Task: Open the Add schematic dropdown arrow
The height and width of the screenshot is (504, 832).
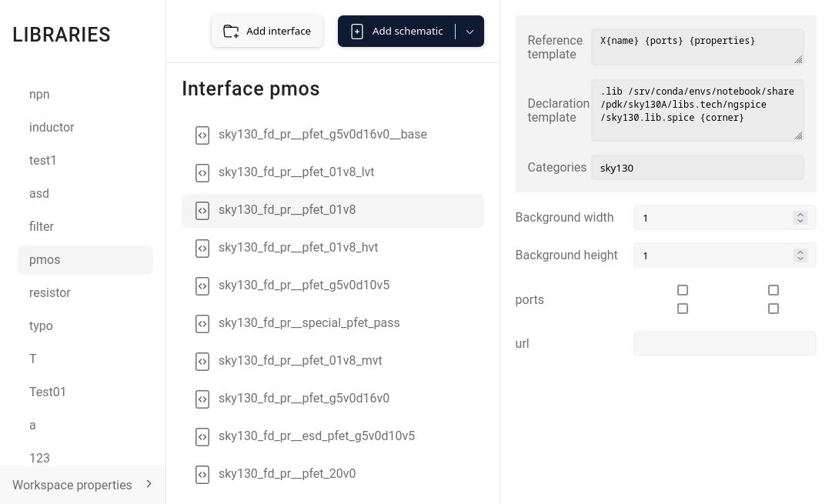Action: [x=469, y=32]
